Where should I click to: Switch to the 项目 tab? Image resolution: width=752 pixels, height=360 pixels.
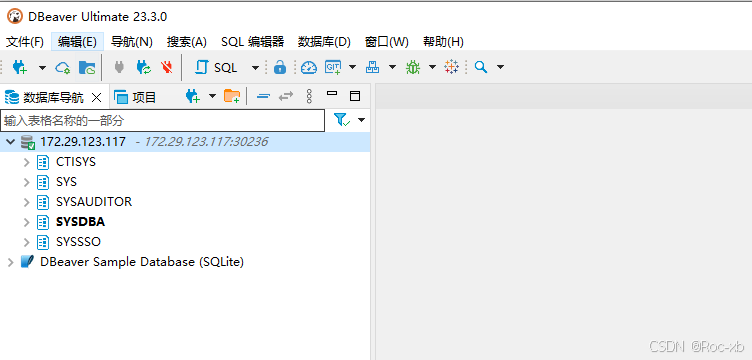(x=135, y=97)
